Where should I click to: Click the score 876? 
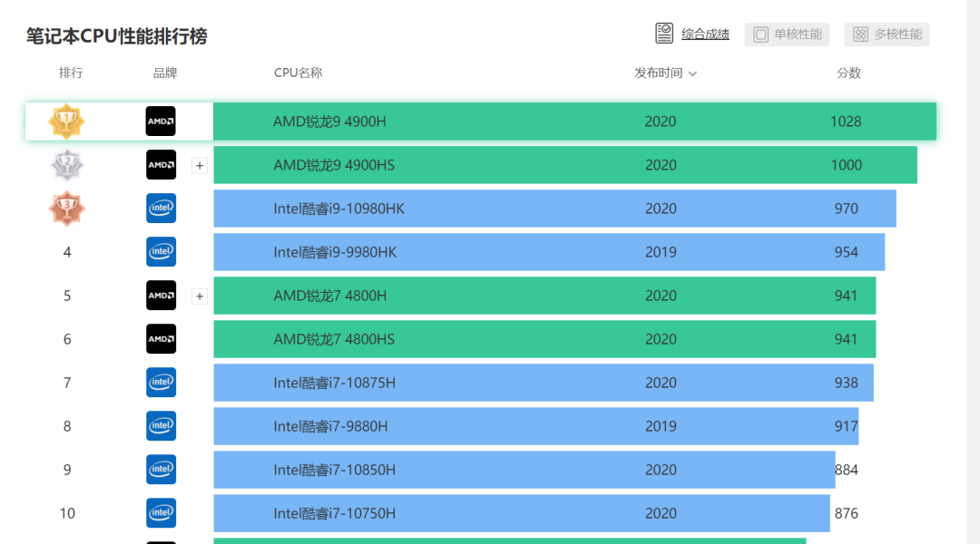847,513
